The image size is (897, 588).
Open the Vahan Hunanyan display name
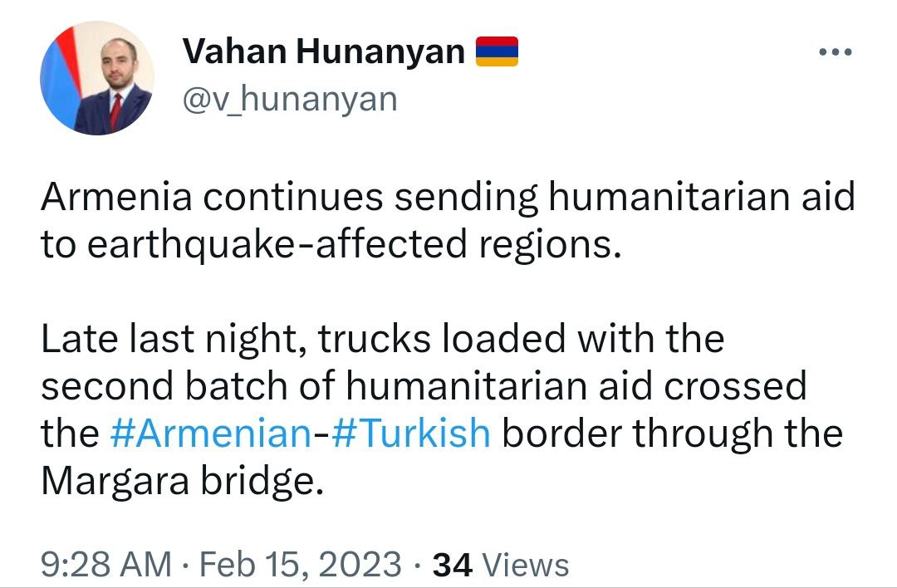[324, 51]
